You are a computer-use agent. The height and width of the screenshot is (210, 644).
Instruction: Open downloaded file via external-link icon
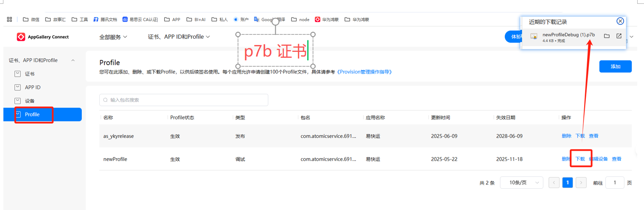pos(619,36)
